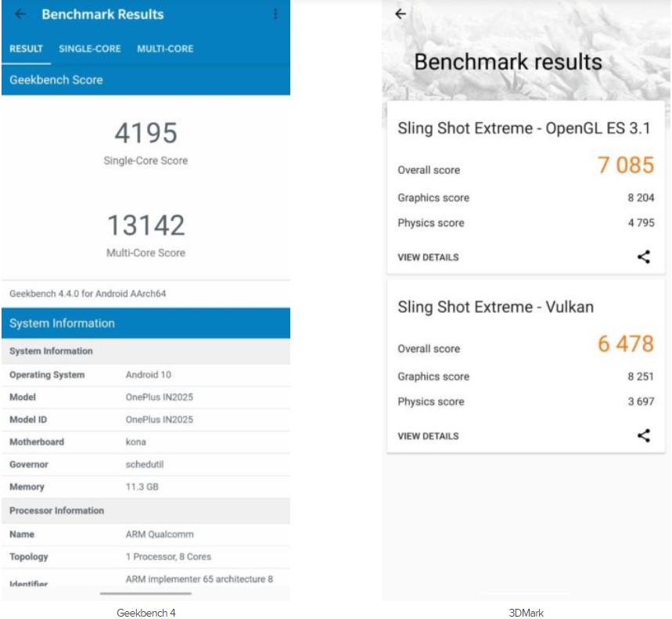Open the Geekbench three-dot overflow menu
The image size is (672, 619).
(x=275, y=14)
